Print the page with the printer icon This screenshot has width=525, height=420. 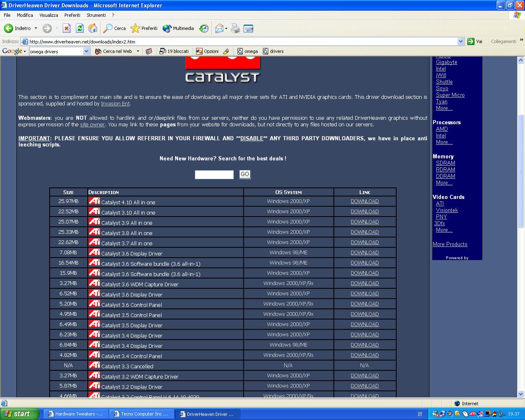tap(235, 28)
